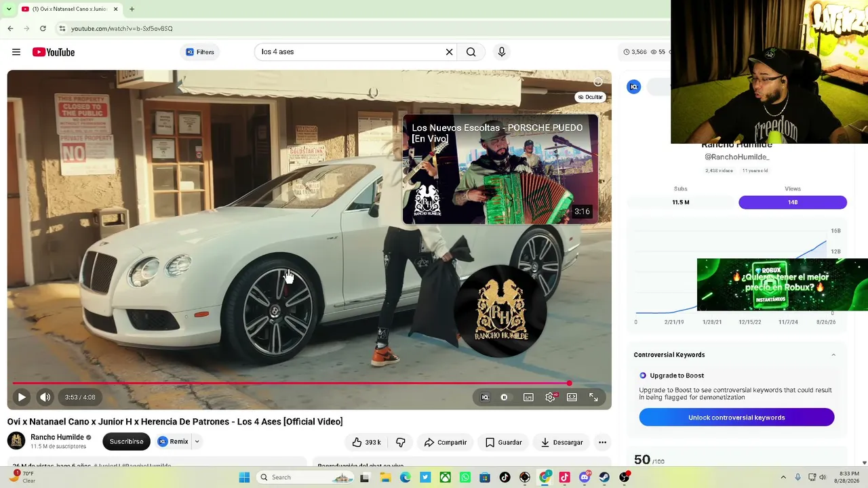Seek on the red video progress bar

point(309,384)
